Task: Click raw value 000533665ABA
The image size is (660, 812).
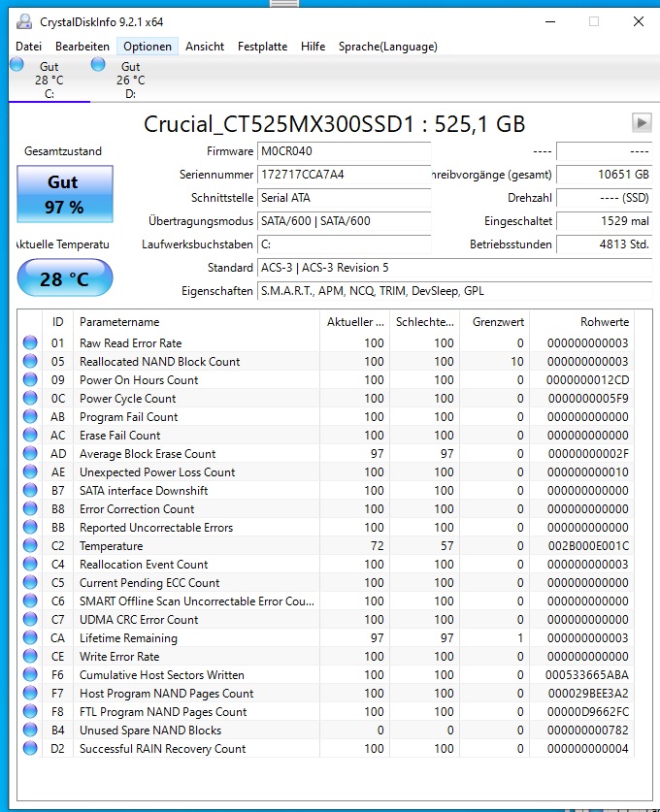Action: [x=587, y=675]
